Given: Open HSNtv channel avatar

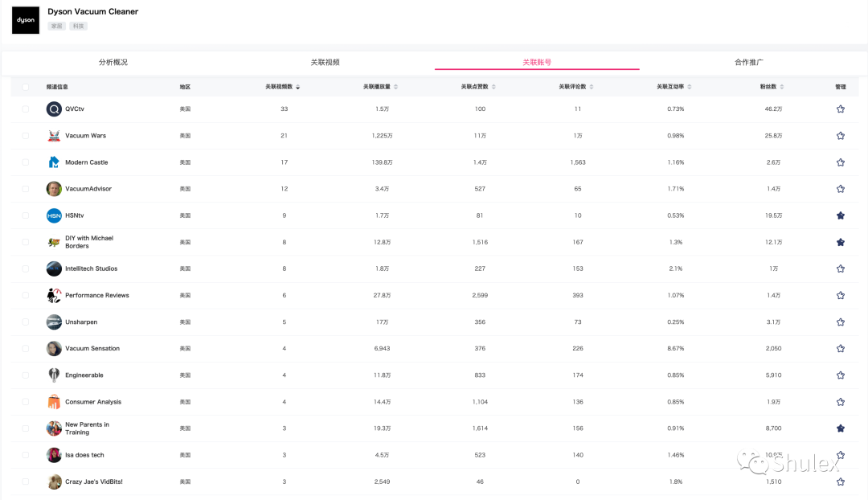Looking at the screenshot, I should pos(54,215).
